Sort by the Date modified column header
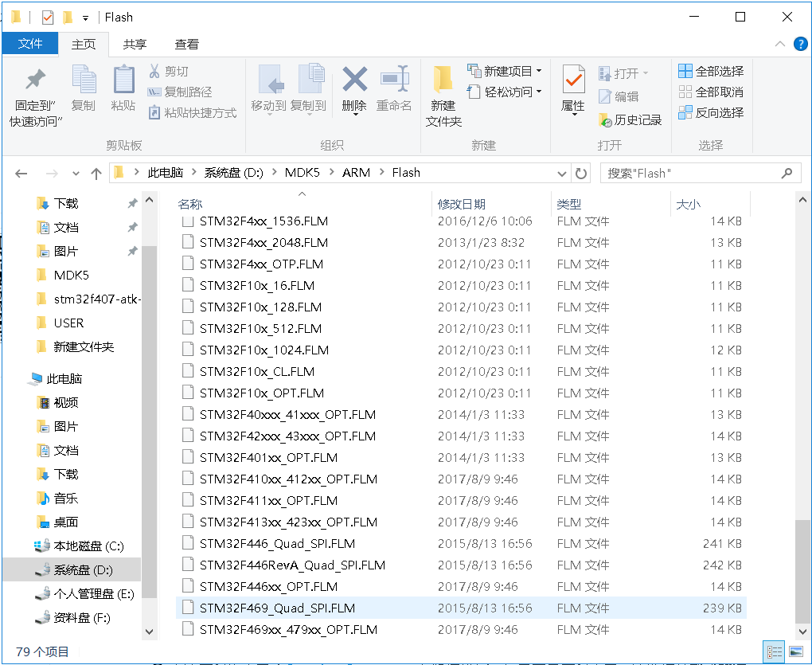This screenshot has height=665, width=812. click(x=490, y=204)
